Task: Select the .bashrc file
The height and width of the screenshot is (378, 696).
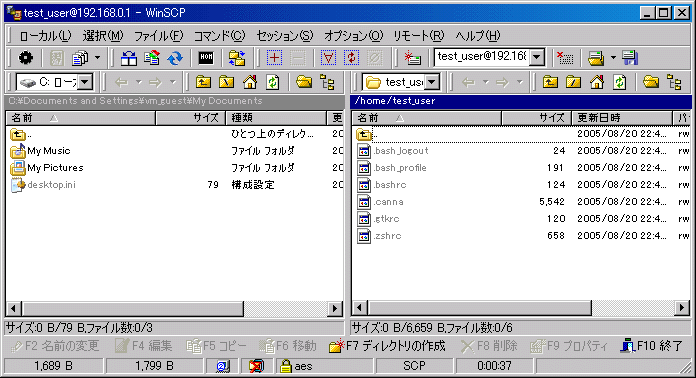Action: click(x=382, y=185)
